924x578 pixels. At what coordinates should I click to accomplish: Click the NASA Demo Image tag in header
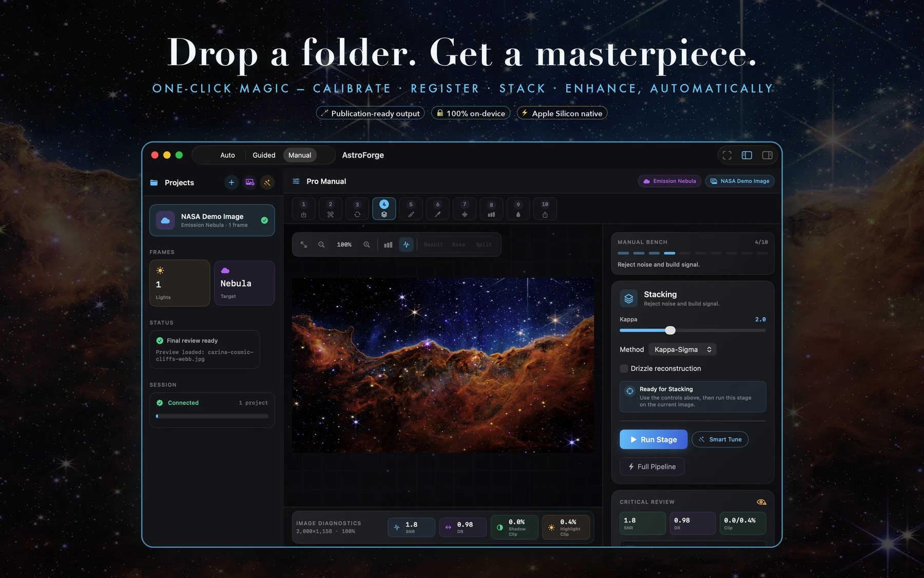(740, 181)
